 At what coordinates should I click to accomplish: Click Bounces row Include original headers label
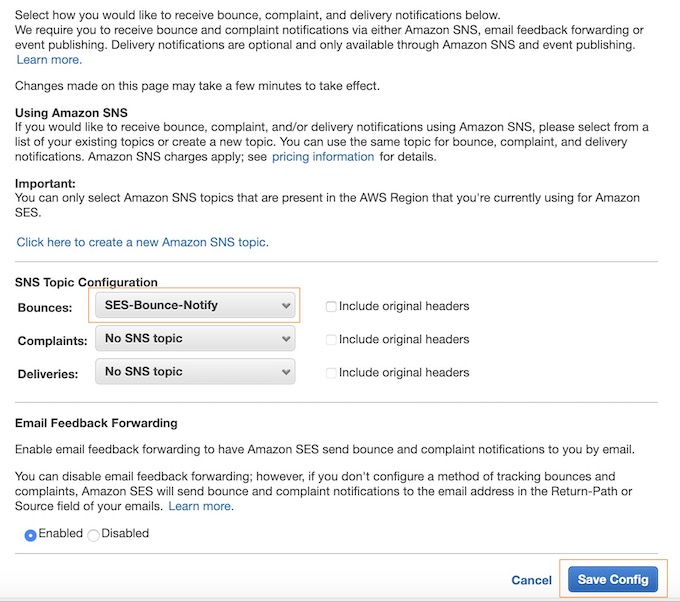coord(404,306)
